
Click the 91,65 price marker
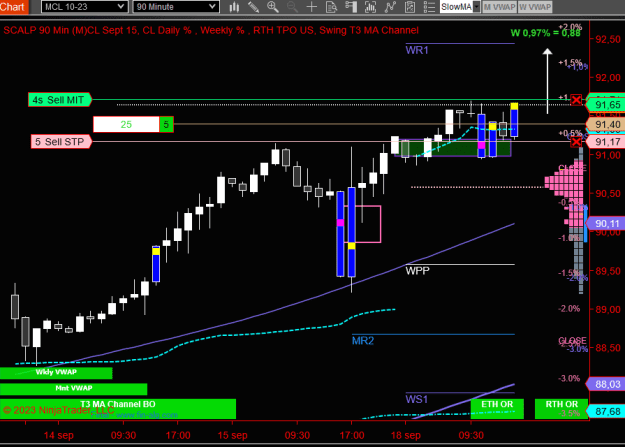tap(605, 105)
